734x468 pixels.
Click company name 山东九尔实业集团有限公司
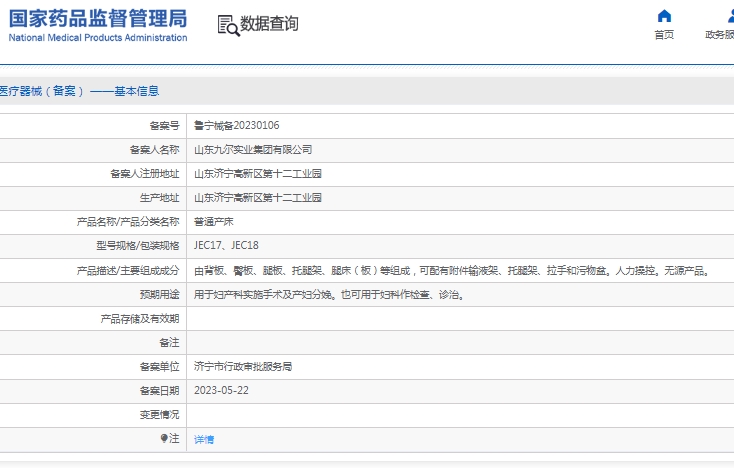click(x=253, y=150)
